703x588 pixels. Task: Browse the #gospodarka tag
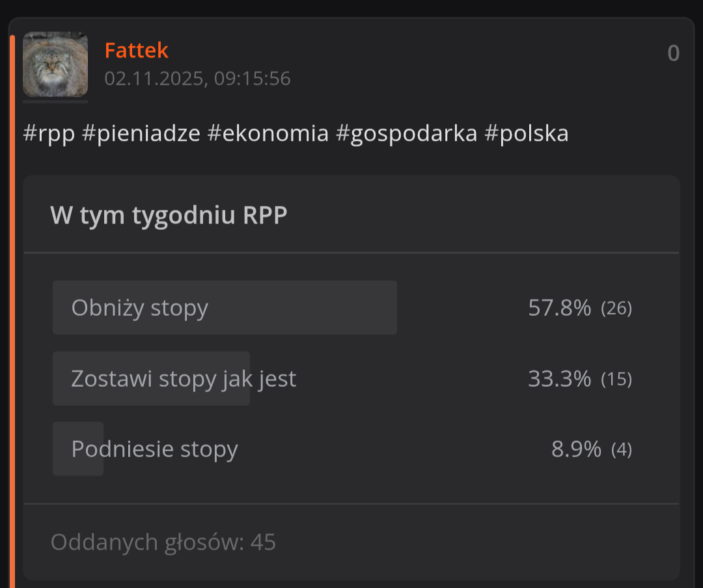(x=406, y=133)
